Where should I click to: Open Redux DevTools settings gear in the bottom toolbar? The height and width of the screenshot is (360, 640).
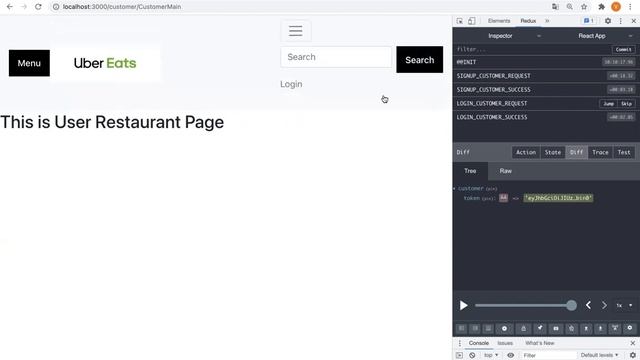[630, 328]
